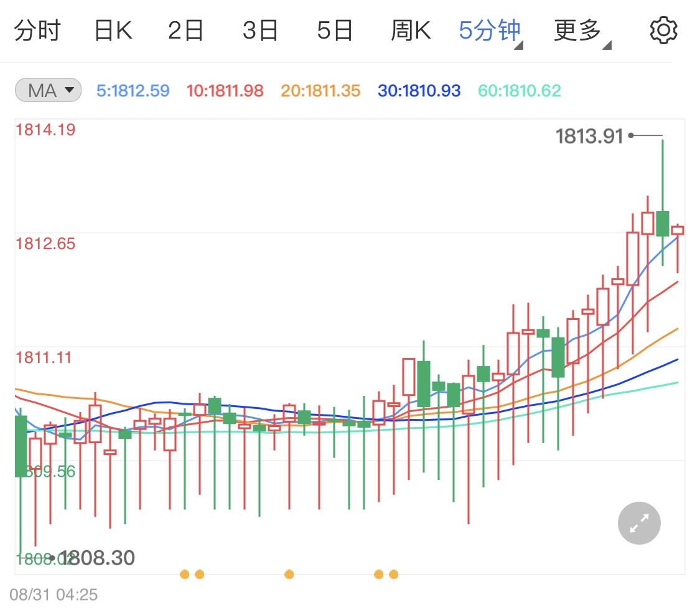Viewport: 700px width, 610px height.
Task: Select the 2日 tab
Action: (185, 30)
